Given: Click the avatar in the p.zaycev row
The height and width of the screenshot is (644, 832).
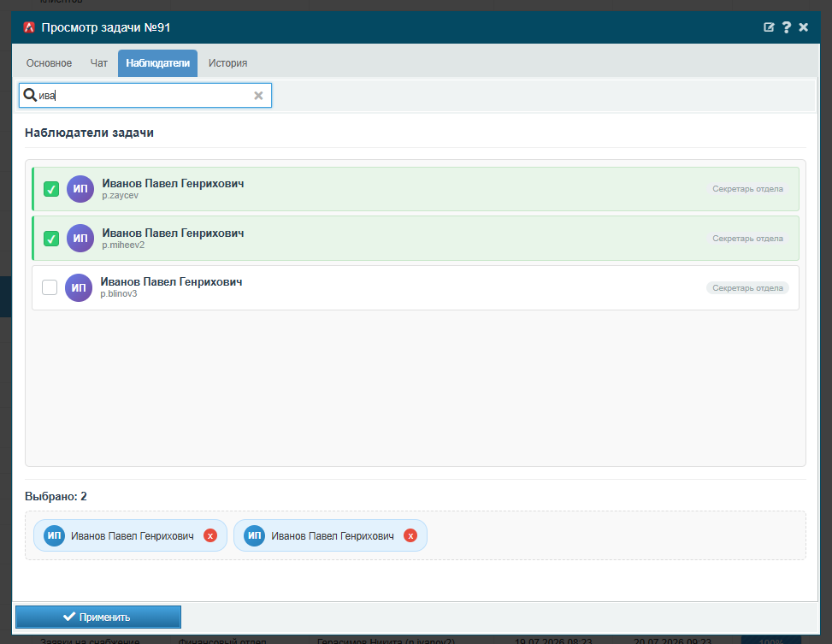Looking at the screenshot, I should [80, 189].
